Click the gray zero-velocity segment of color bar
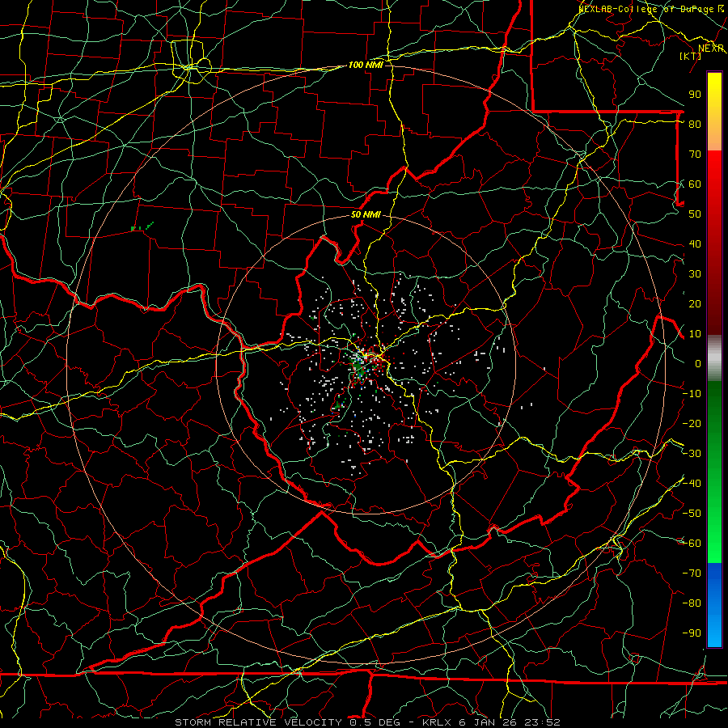 click(x=714, y=358)
